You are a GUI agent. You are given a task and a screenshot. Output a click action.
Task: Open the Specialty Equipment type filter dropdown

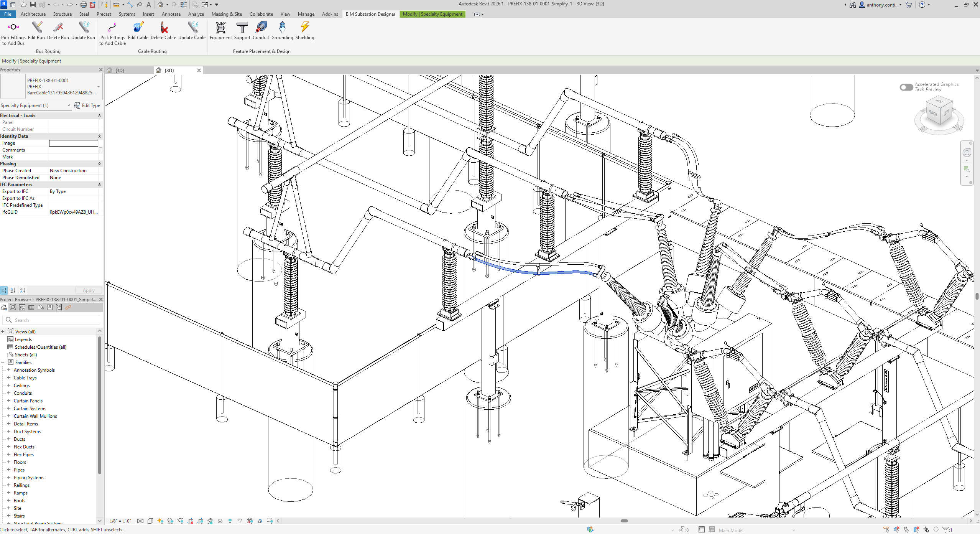click(69, 105)
